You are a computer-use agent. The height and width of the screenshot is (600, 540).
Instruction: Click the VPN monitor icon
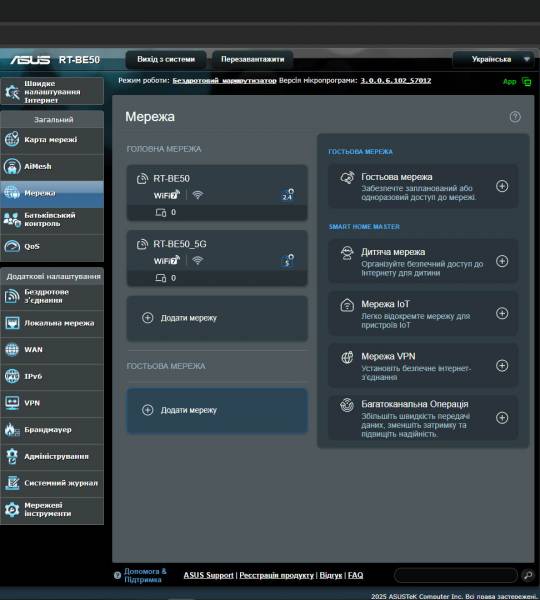click(x=12, y=403)
